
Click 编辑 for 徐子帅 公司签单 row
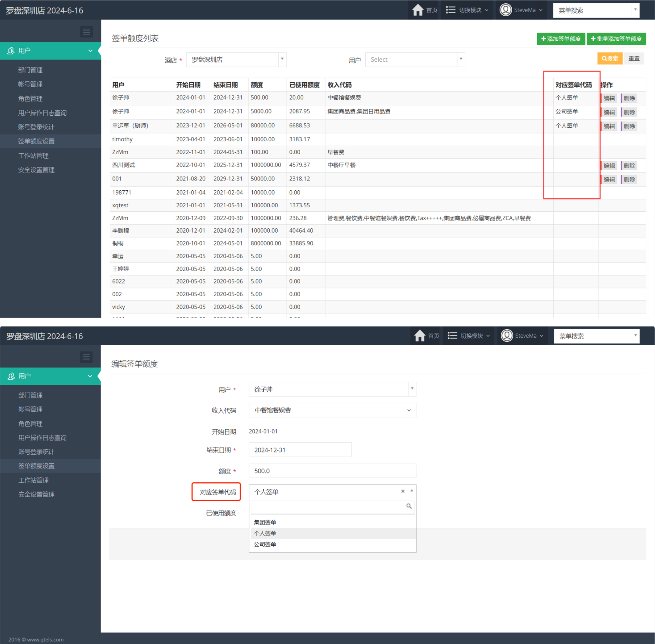point(609,112)
